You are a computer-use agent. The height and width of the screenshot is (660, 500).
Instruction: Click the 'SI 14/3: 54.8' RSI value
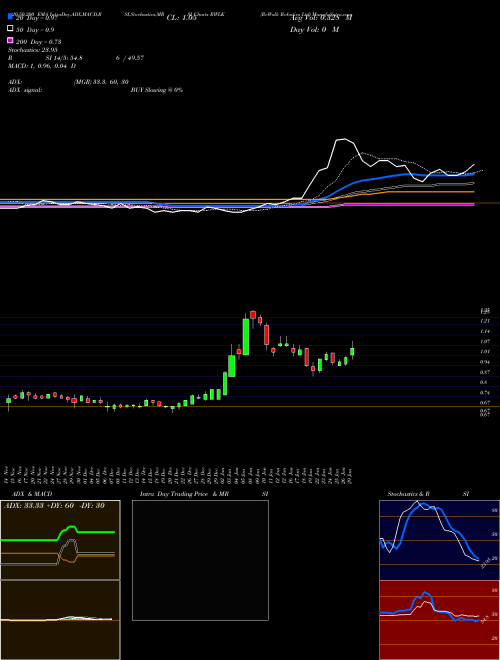click(64, 58)
